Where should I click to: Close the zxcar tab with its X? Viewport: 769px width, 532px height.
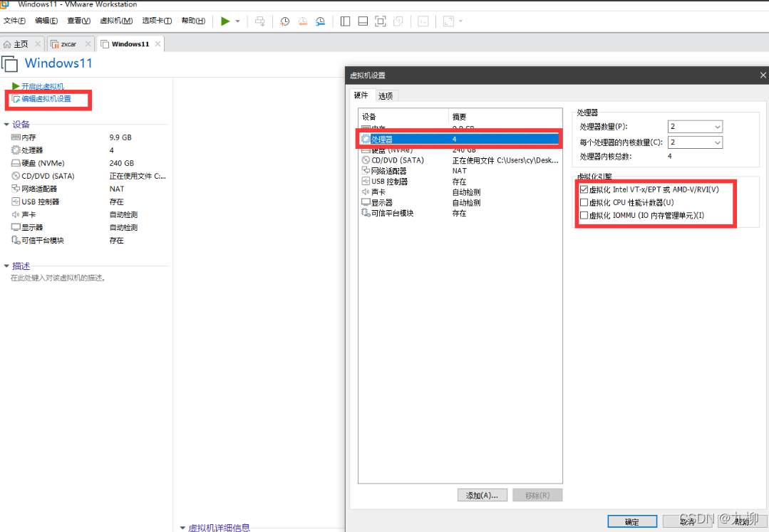pos(88,44)
